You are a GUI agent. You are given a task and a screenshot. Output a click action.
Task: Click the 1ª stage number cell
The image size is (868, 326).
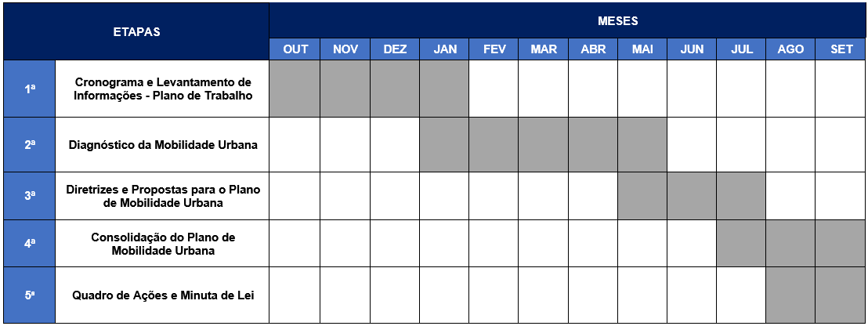point(30,89)
